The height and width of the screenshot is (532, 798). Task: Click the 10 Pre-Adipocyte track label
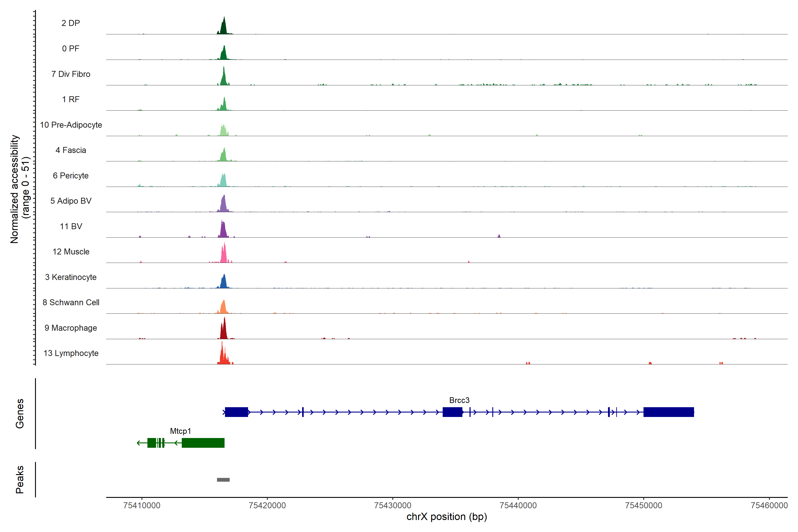pyautogui.click(x=71, y=125)
